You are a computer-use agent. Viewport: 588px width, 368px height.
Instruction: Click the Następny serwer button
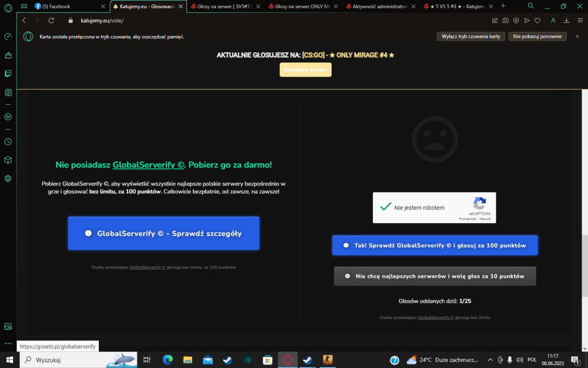click(305, 69)
